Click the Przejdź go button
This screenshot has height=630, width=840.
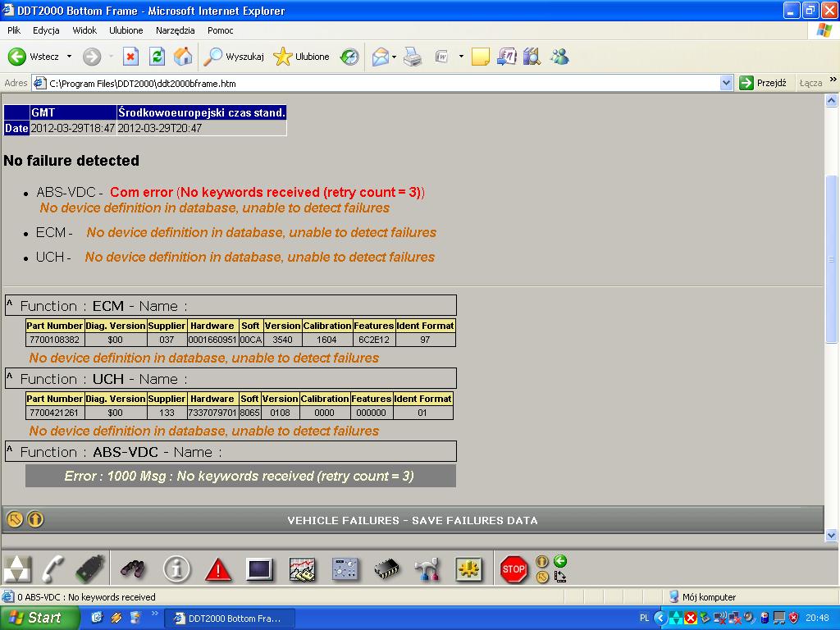763,83
